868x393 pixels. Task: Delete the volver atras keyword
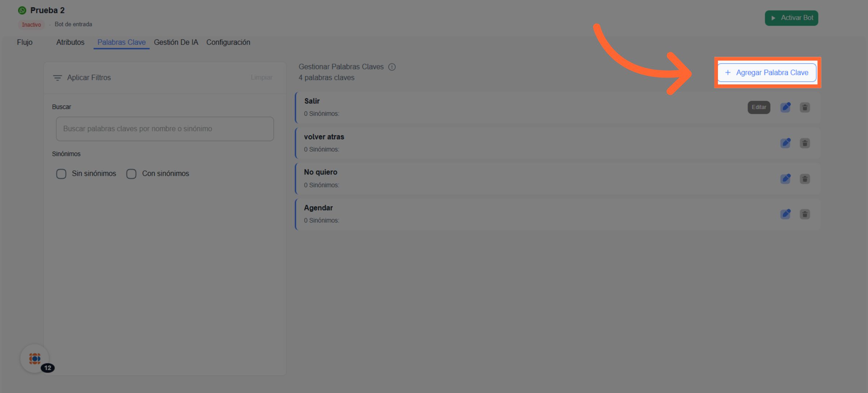(805, 143)
